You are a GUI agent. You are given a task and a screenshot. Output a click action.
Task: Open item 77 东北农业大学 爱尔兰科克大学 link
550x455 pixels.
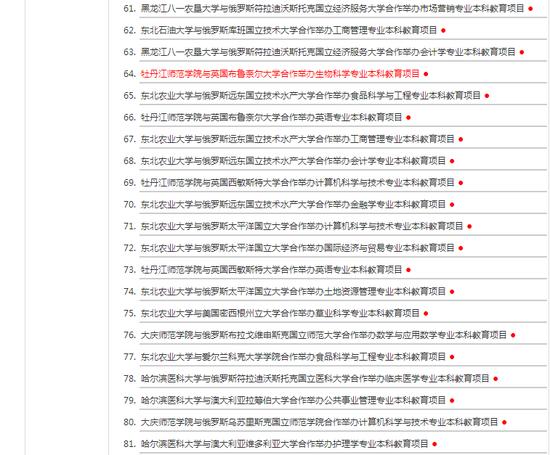[293, 356]
